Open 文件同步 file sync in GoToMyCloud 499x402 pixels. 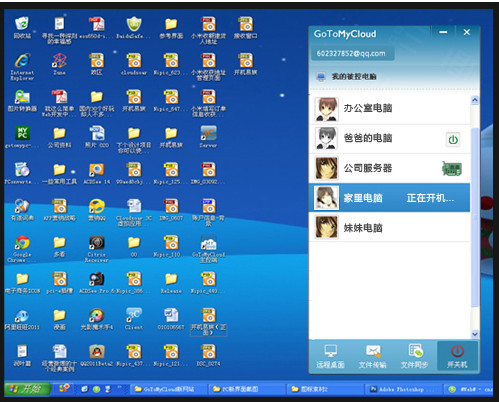[x=415, y=356]
